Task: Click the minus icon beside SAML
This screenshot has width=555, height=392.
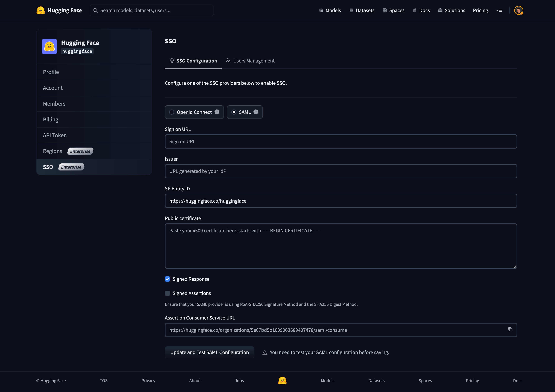Action: (256, 112)
